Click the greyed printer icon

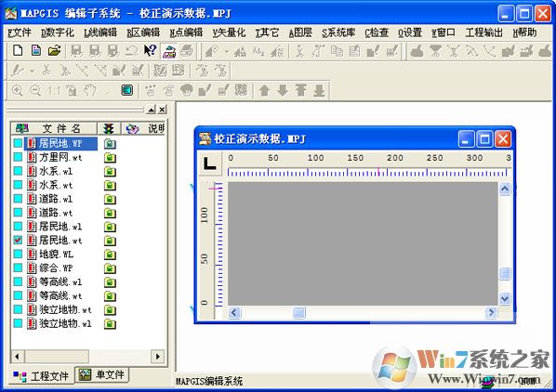tap(187, 51)
